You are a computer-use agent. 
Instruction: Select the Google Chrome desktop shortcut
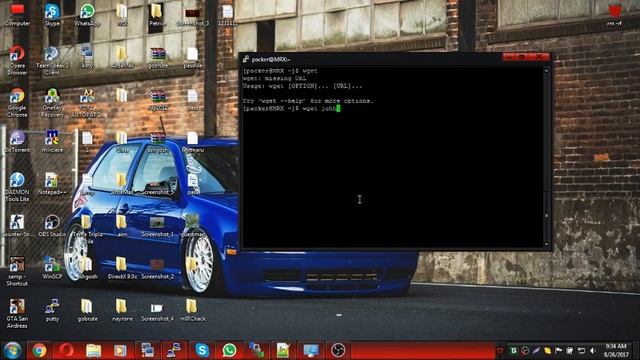click(x=17, y=103)
